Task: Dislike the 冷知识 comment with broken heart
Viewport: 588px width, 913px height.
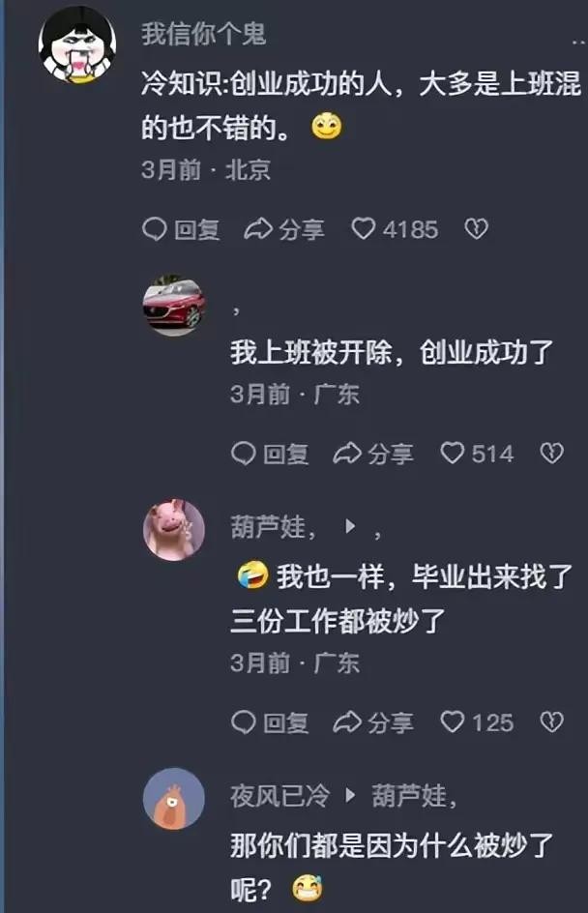Action: [x=476, y=229]
